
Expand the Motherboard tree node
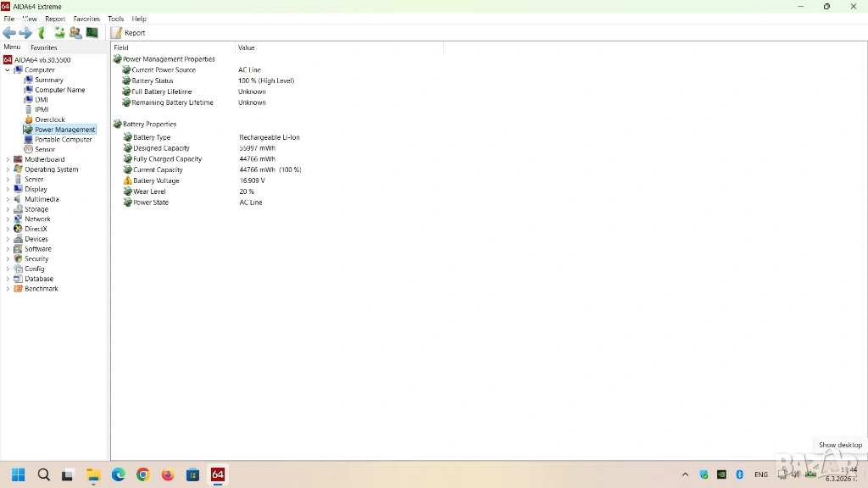8,159
